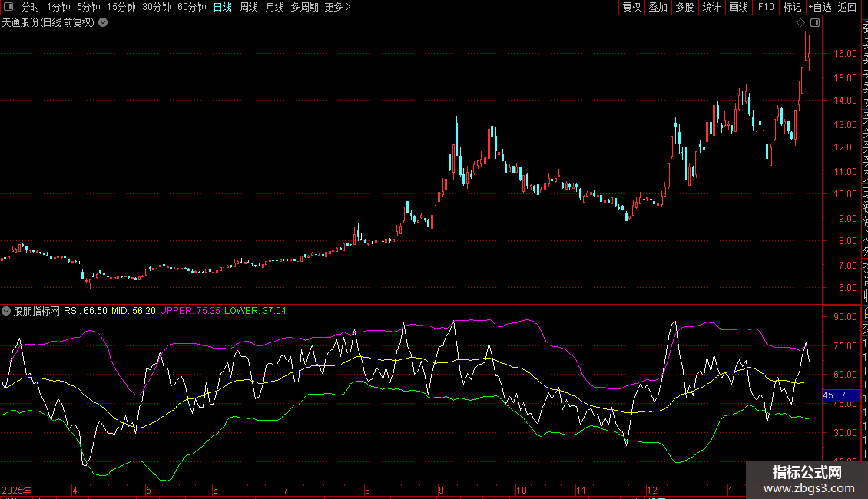Select the 60分钟 timeframe

191,7
